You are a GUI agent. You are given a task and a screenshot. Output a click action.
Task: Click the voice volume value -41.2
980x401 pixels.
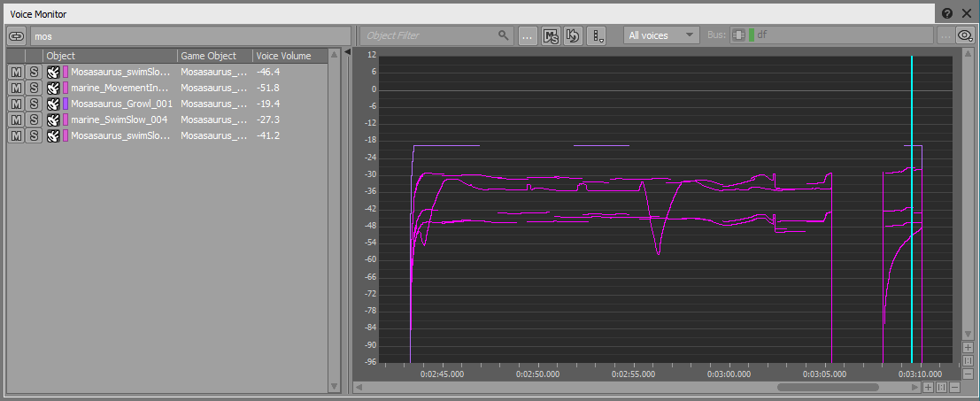pos(267,135)
